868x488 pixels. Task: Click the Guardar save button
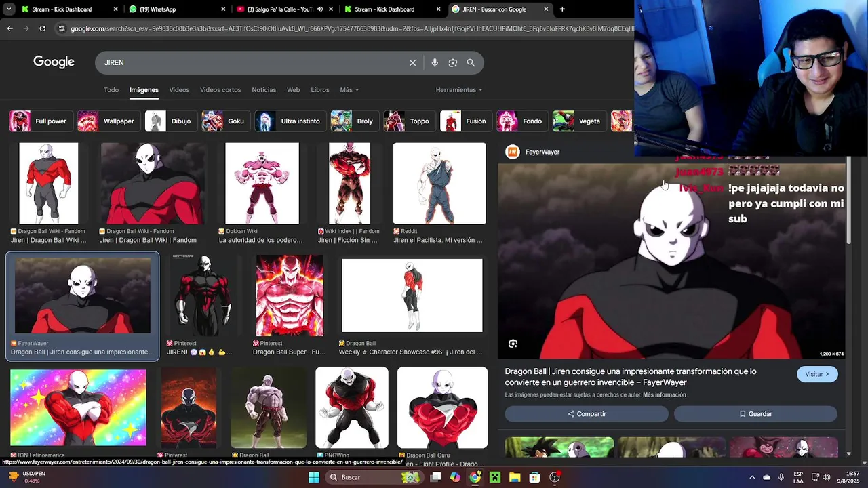coord(755,414)
